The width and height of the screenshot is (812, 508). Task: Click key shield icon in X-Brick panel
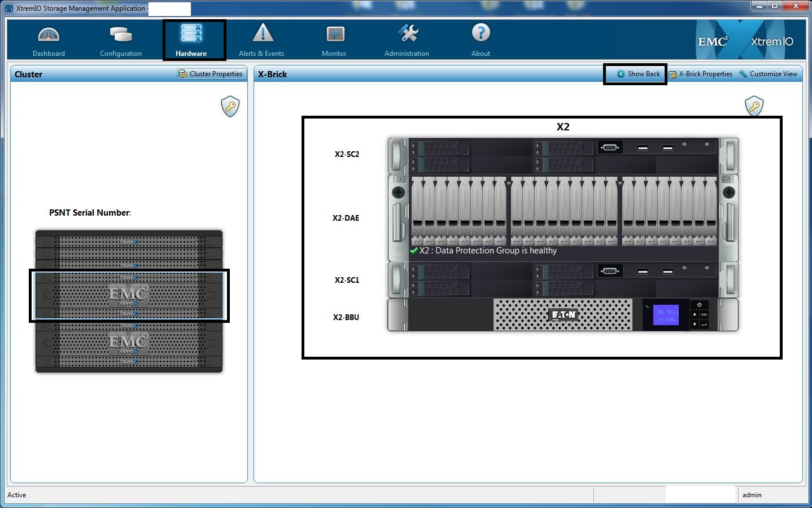coord(754,106)
